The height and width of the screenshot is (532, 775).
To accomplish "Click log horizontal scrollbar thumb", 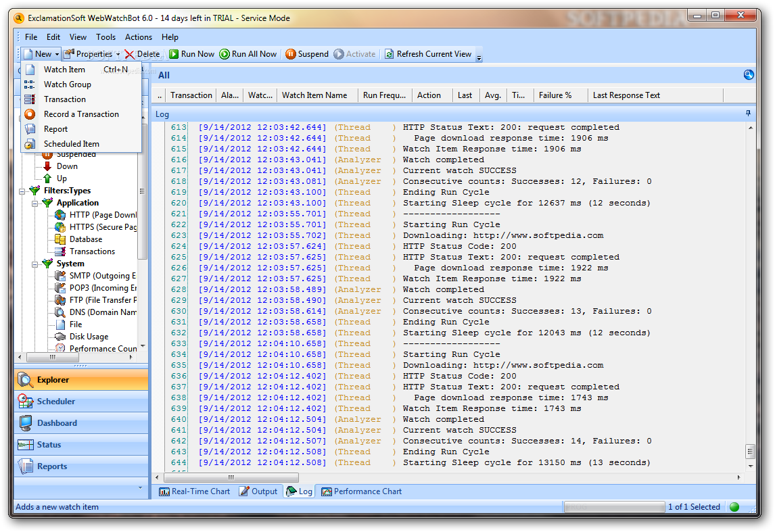I will (x=231, y=477).
